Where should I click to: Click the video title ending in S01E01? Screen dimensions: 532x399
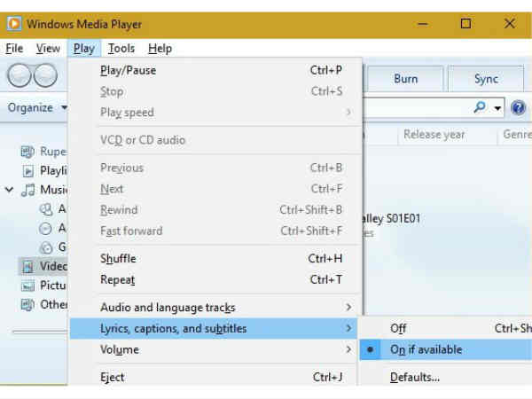point(392,218)
